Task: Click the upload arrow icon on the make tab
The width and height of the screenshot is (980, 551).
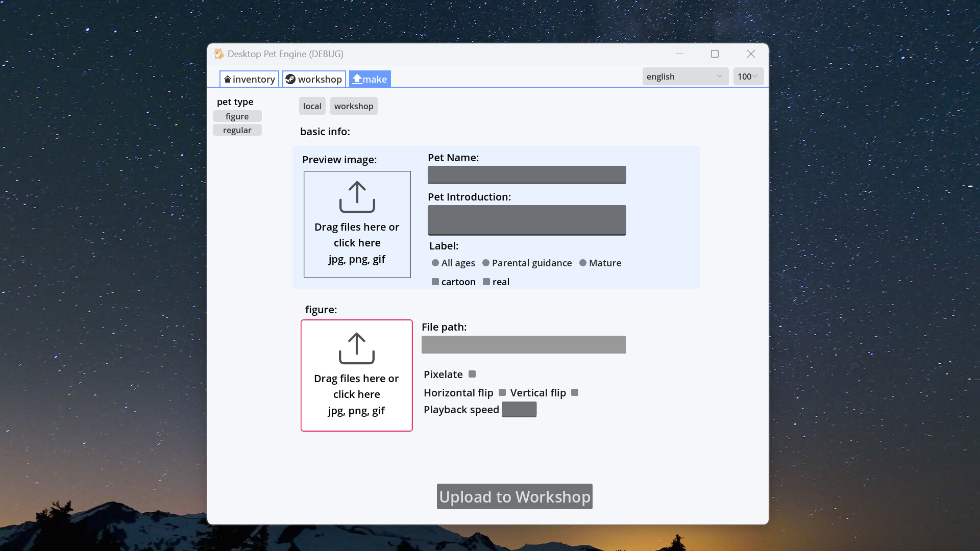Action: click(357, 79)
